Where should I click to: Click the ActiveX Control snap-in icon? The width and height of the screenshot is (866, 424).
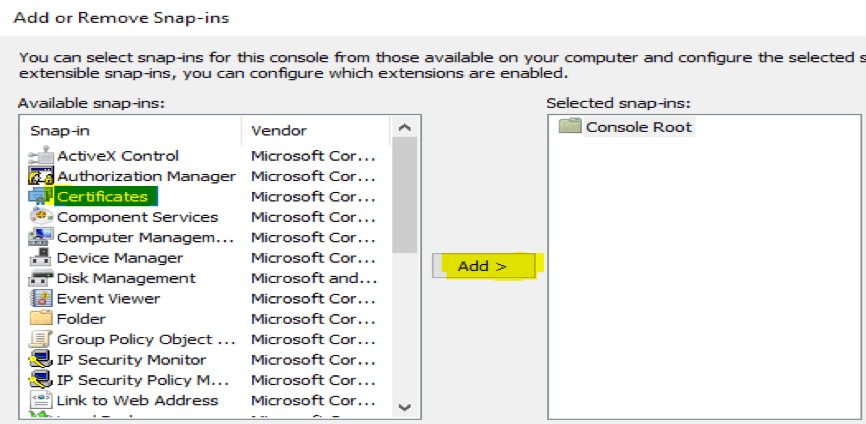pos(41,156)
